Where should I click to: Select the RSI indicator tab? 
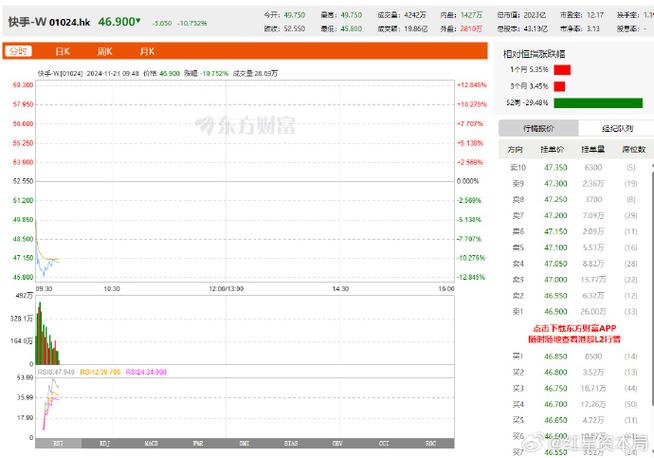pos(58,443)
